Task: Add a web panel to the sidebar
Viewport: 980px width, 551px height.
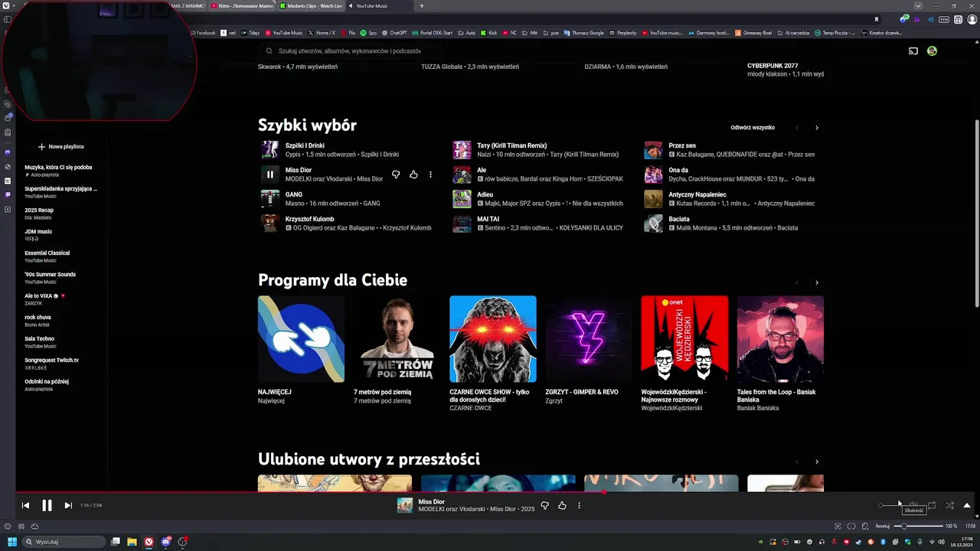Action: 8,210
